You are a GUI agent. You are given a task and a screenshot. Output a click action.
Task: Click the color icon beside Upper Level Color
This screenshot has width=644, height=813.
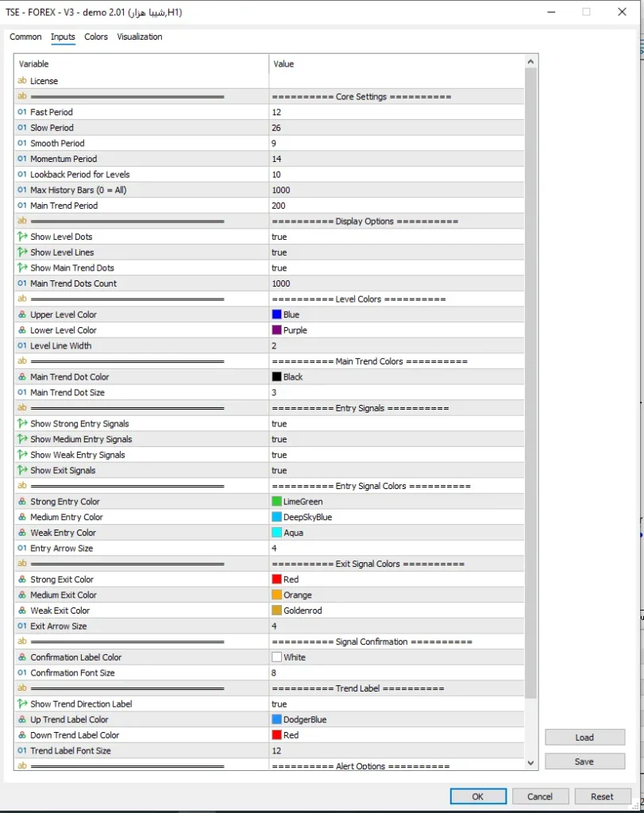21,314
